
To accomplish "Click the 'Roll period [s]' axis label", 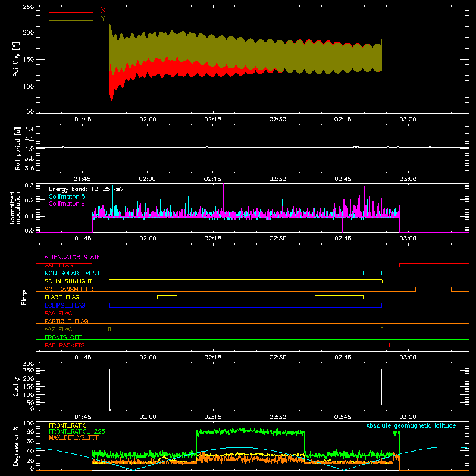I will (18, 148).
